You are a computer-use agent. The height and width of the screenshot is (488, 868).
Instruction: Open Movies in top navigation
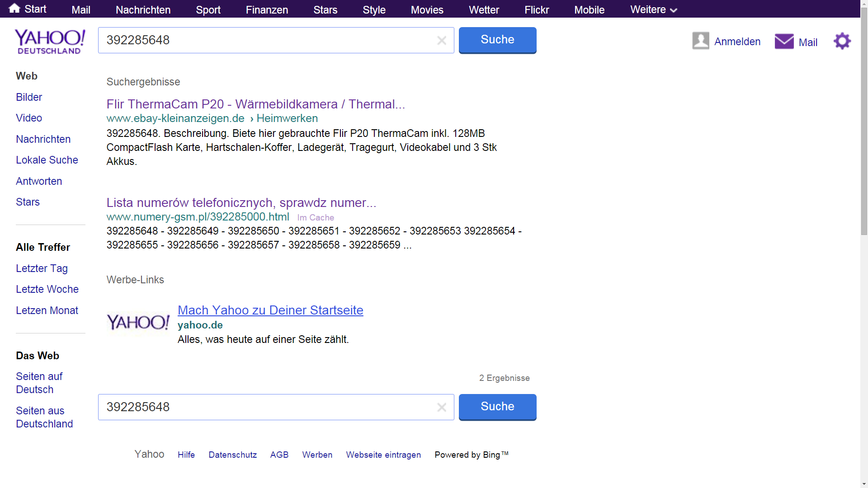coord(427,10)
